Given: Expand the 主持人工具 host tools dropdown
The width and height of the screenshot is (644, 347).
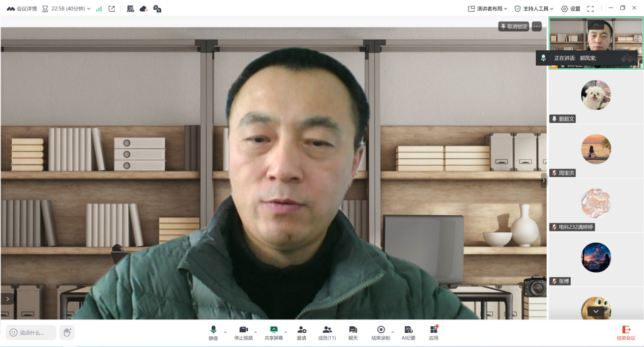Looking at the screenshot, I should pos(534,9).
